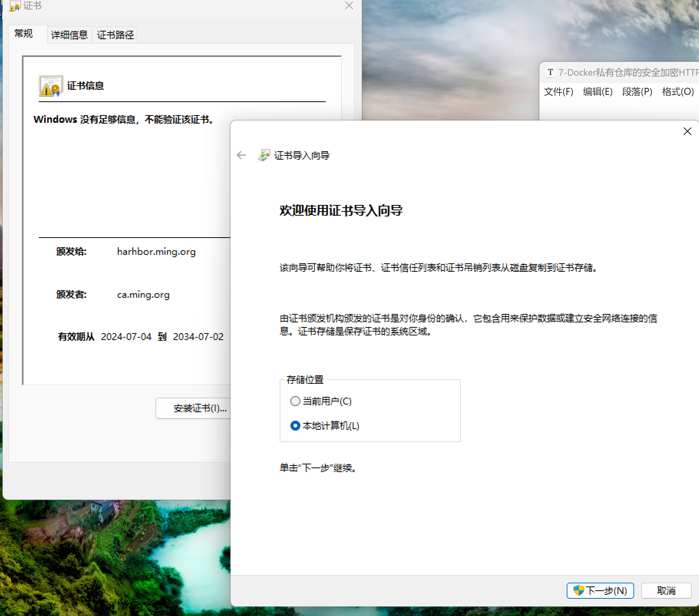The width and height of the screenshot is (699, 616).
Task: Select the 当前用户(C) storage option
Action: coord(295,401)
